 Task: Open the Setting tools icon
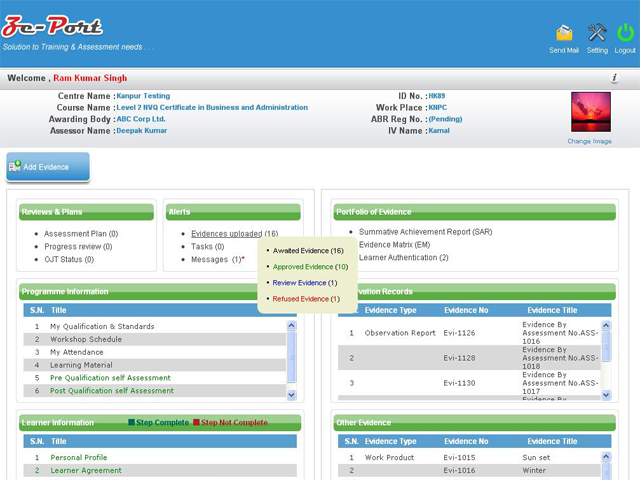click(x=597, y=32)
